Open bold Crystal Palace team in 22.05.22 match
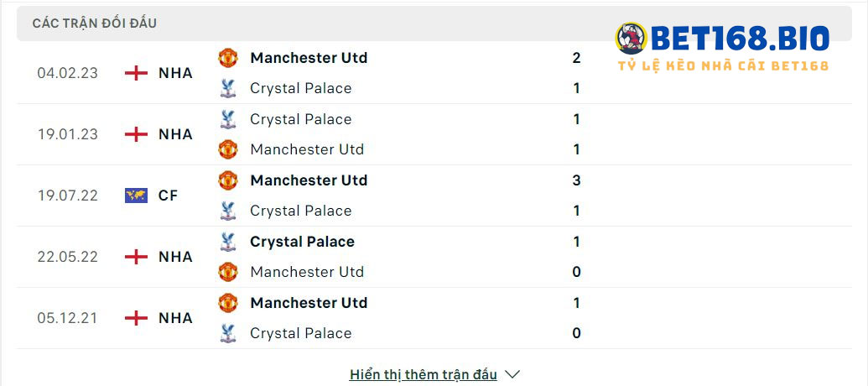 coord(302,242)
